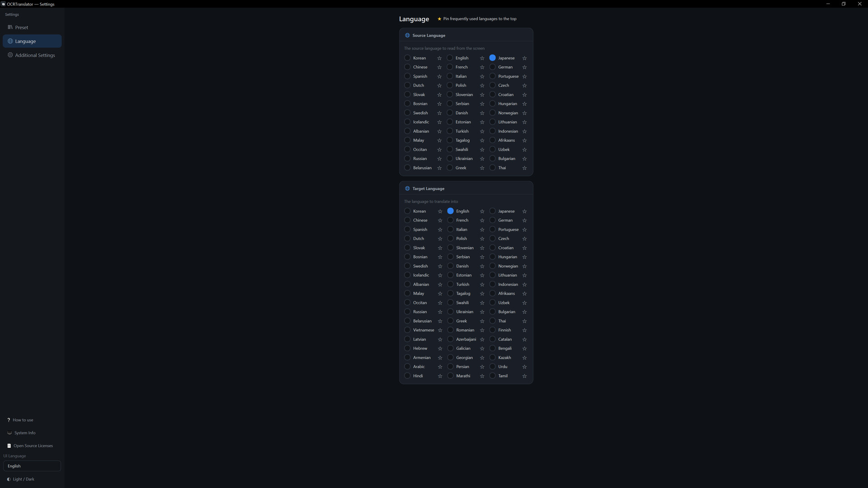The height and width of the screenshot is (488, 868).
Task: Pin Korean in Source Language with its star
Action: pos(439,58)
